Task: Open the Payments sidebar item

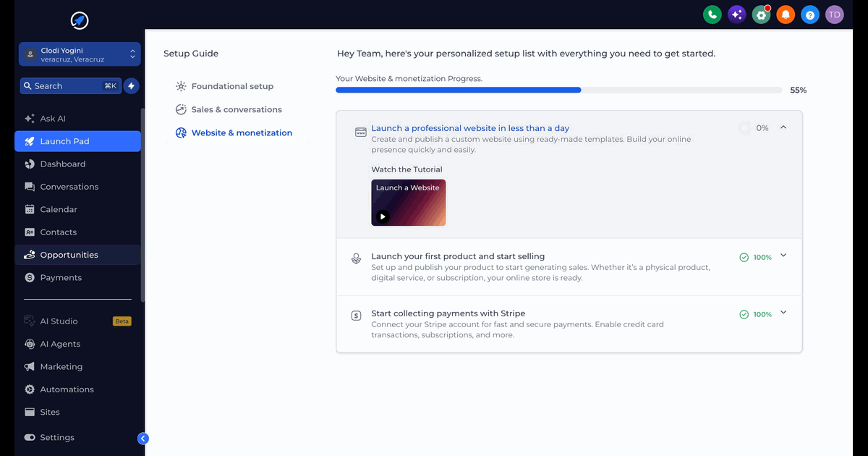Action: coord(77,277)
